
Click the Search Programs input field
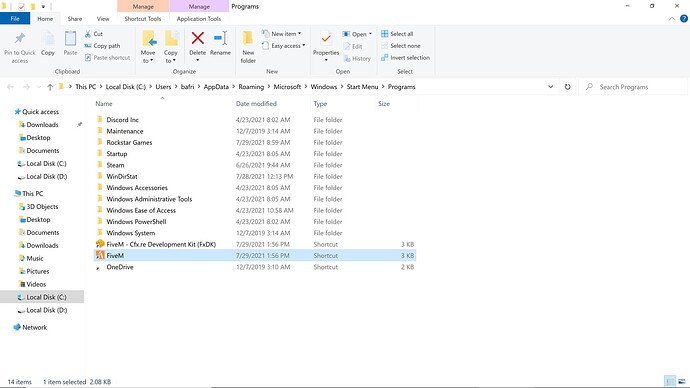(x=633, y=87)
